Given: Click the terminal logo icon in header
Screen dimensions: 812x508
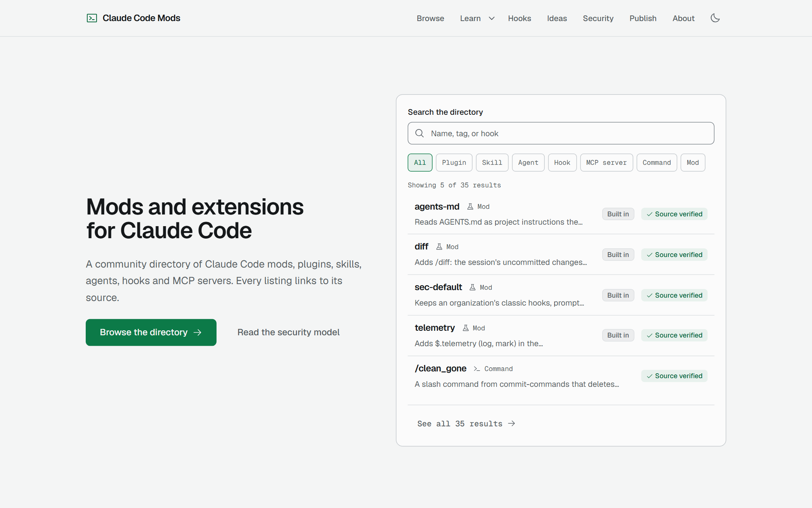Looking at the screenshot, I should pyautogui.click(x=92, y=18).
